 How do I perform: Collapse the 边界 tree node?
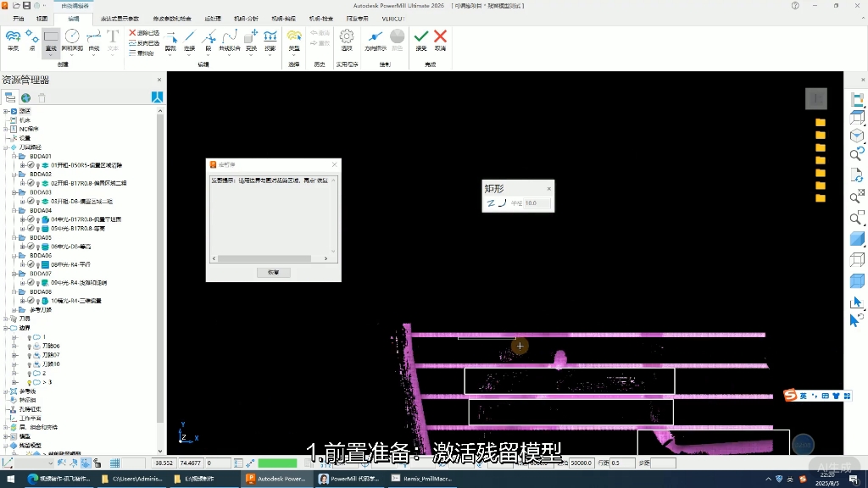coord(6,328)
